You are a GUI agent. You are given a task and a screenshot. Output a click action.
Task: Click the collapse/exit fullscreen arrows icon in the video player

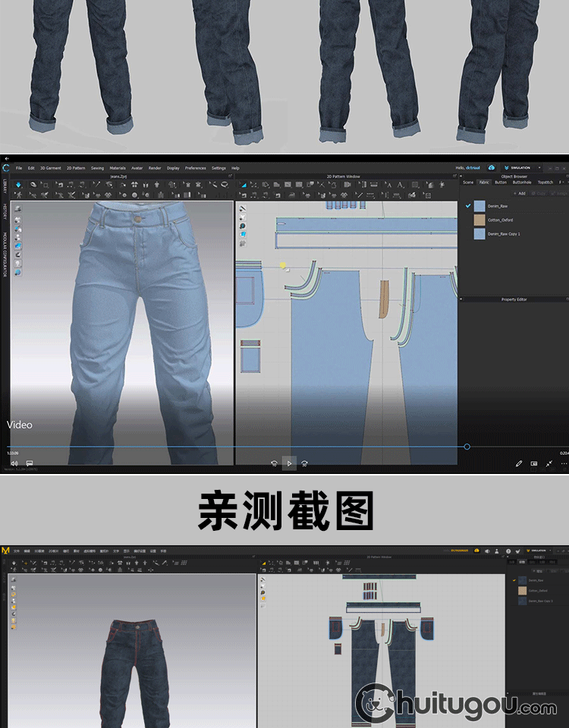549,463
